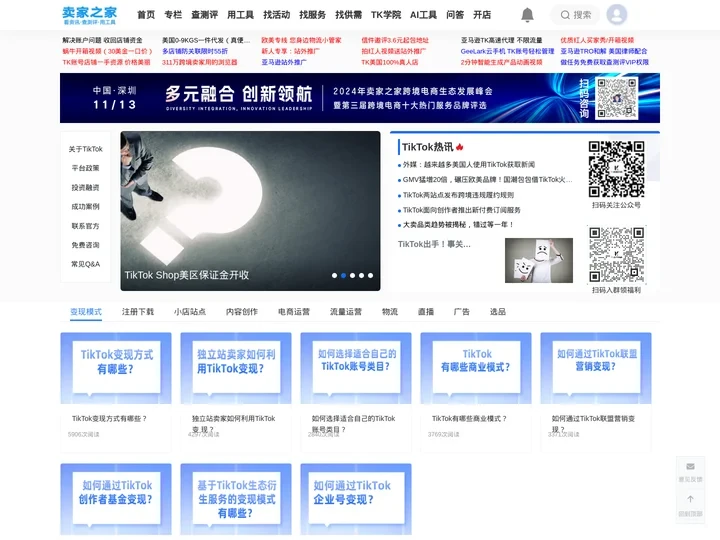Open the 找供需 nav menu item
The width and height of the screenshot is (720, 540).
tap(349, 15)
